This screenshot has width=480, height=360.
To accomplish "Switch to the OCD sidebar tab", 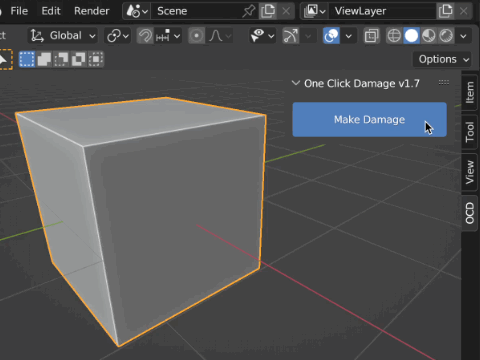I will click(x=470, y=213).
